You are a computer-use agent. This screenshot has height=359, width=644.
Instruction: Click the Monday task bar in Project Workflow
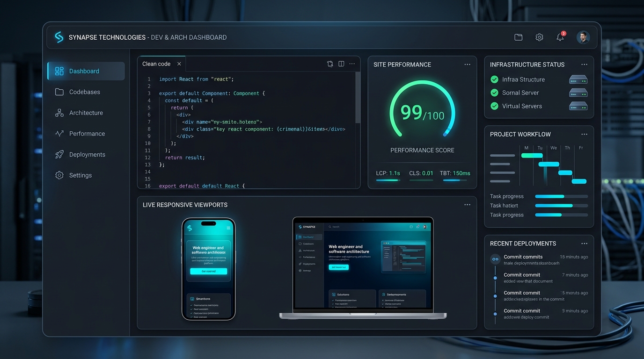point(532,155)
